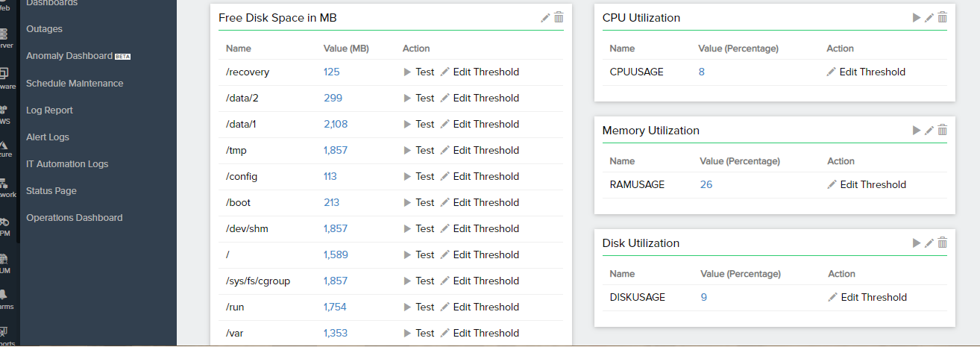The height and width of the screenshot is (350, 980).
Task: Run test on Memory Utilization widget header
Action: tap(917, 130)
